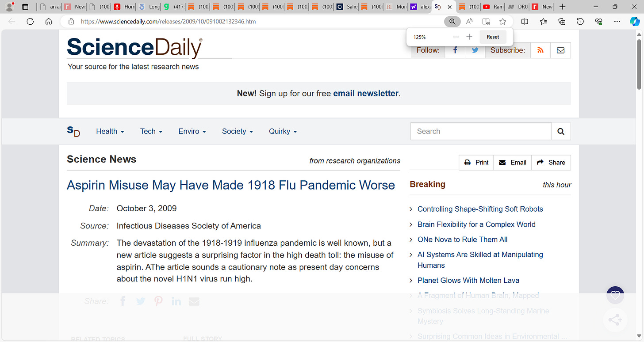Close the active ScienceDaily tab
Viewport: 644px width, 342px height.
coord(449,7)
